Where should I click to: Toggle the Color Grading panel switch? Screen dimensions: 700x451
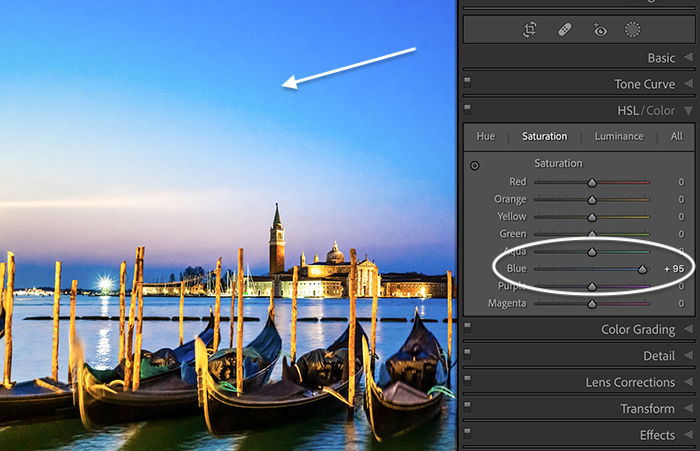pyautogui.click(x=467, y=326)
